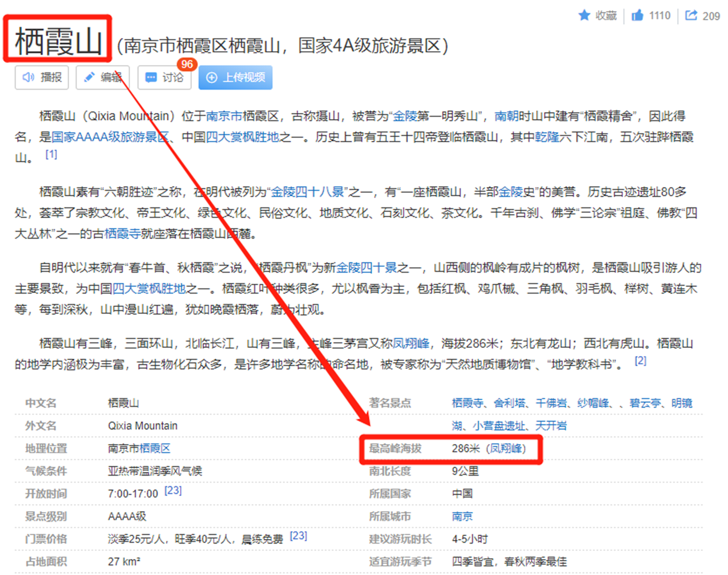Click the 收藏 favorite label

(606, 15)
